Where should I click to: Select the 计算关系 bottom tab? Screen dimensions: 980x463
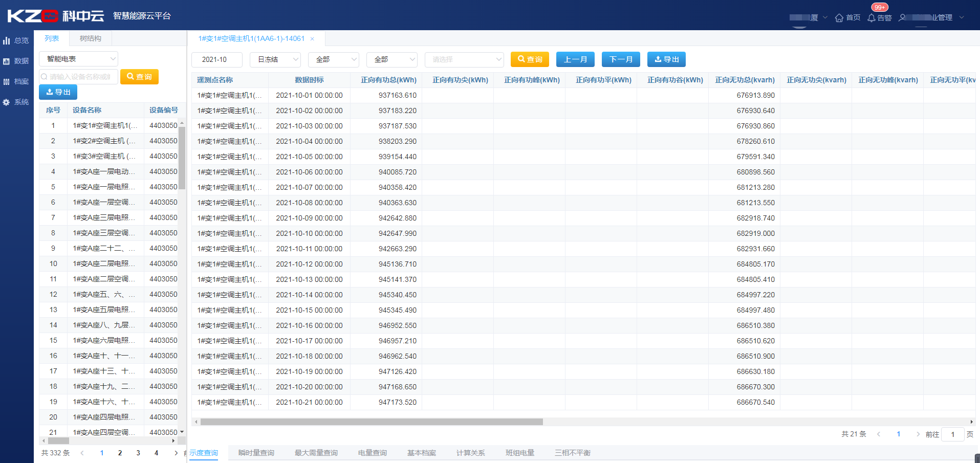pyautogui.click(x=471, y=453)
